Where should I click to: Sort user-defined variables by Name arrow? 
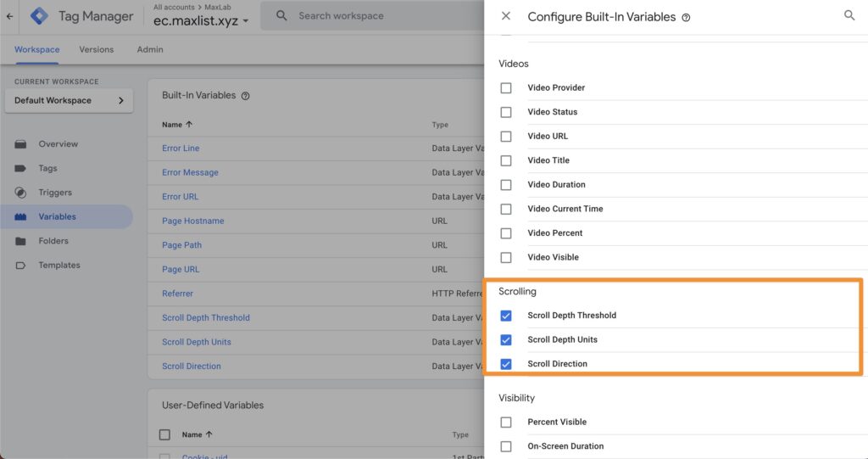(x=209, y=434)
